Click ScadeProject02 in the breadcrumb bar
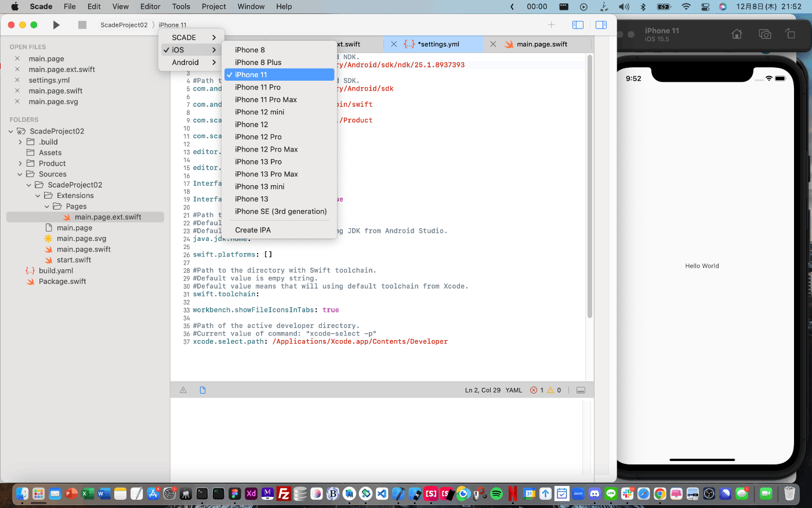The width and height of the screenshot is (812, 508). [x=124, y=25]
